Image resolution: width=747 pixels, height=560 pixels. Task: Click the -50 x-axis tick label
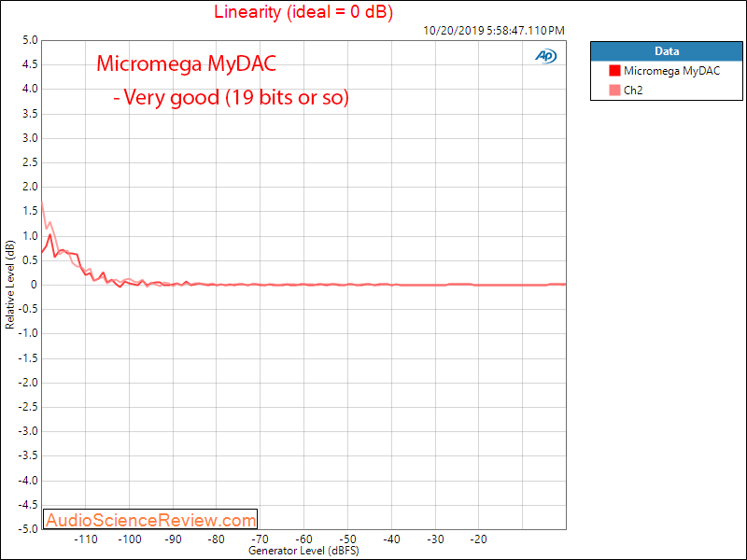(x=347, y=539)
